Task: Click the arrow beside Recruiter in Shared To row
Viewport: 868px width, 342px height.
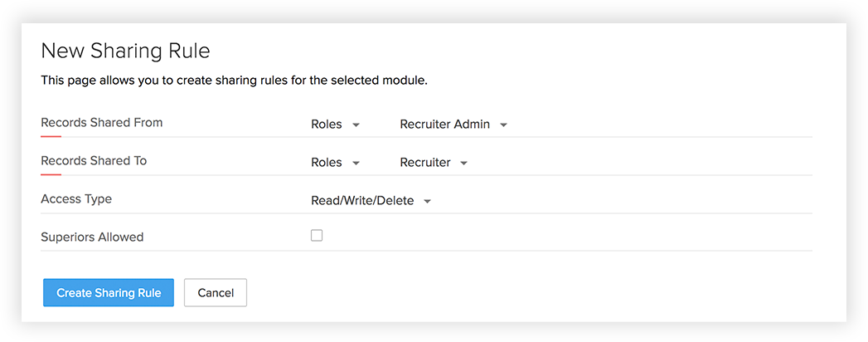Action: (x=463, y=164)
